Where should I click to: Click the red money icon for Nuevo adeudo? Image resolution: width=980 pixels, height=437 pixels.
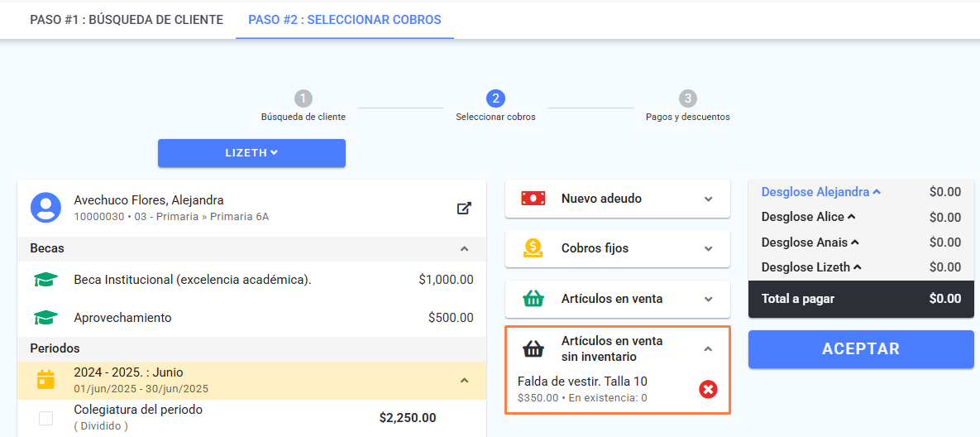(533, 198)
